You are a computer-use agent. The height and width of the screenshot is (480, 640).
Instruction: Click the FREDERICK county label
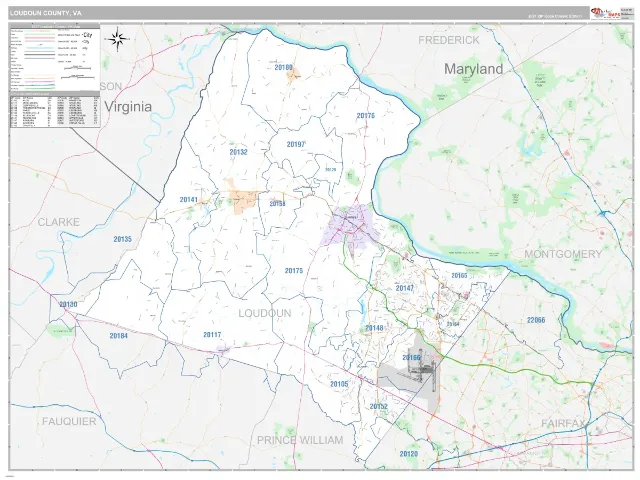click(x=449, y=40)
